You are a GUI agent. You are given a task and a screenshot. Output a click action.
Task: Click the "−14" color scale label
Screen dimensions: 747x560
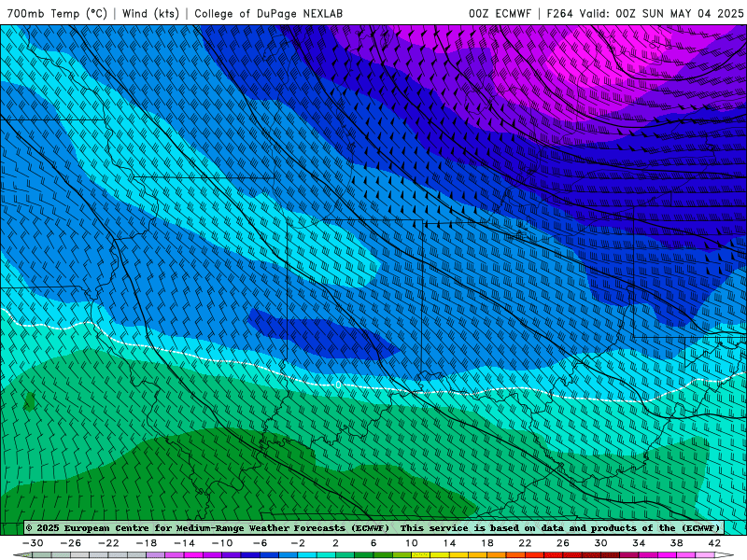(184, 543)
